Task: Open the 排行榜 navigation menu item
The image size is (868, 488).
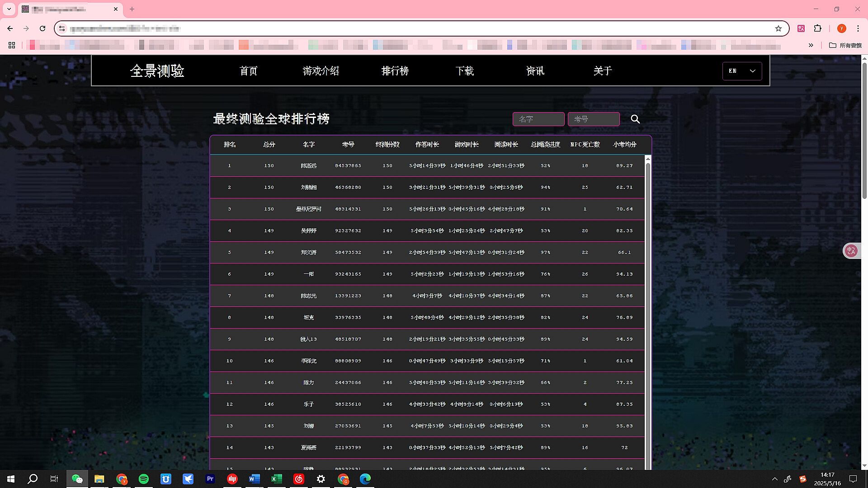Action: coord(395,71)
